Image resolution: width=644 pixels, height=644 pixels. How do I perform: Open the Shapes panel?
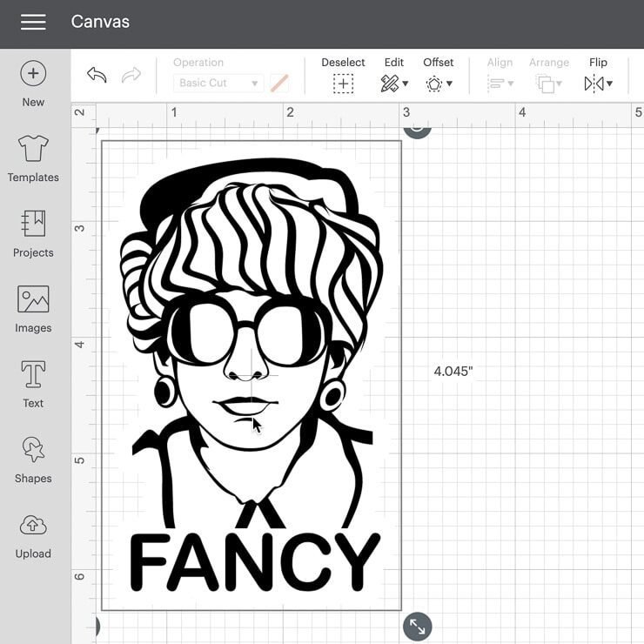(x=33, y=450)
